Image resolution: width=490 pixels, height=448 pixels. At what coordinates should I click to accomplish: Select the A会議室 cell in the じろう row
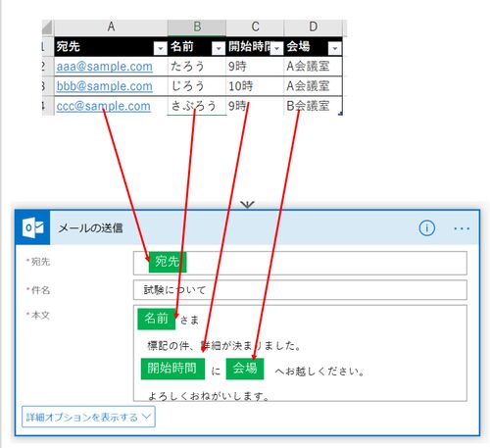[x=313, y=86]
